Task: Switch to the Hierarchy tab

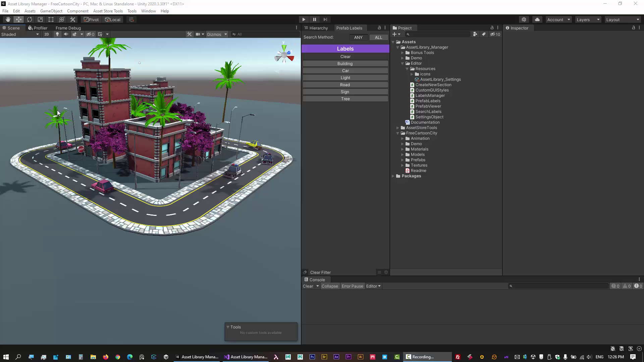Action: [x=316, y=28]
